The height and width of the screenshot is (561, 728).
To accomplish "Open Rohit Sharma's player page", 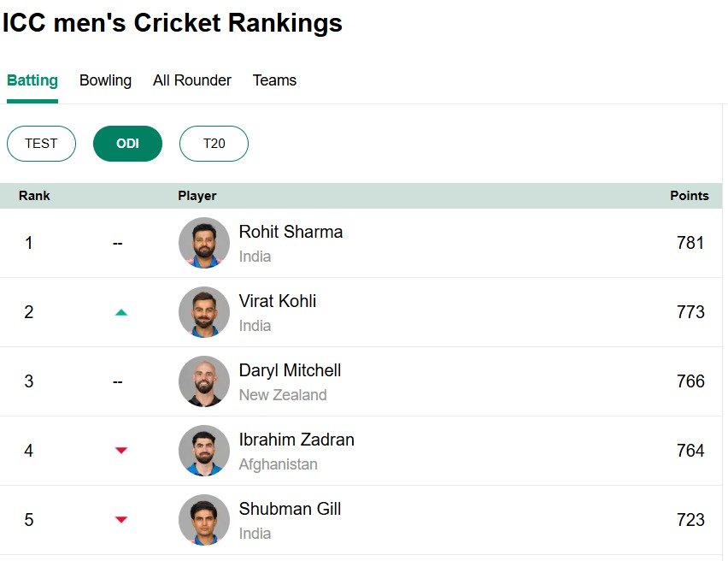I will pos(291,232).
